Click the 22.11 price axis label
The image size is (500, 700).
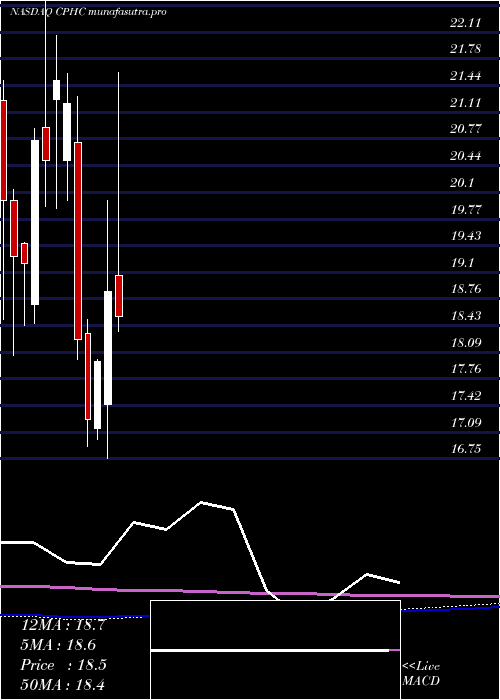pos(465,23)
